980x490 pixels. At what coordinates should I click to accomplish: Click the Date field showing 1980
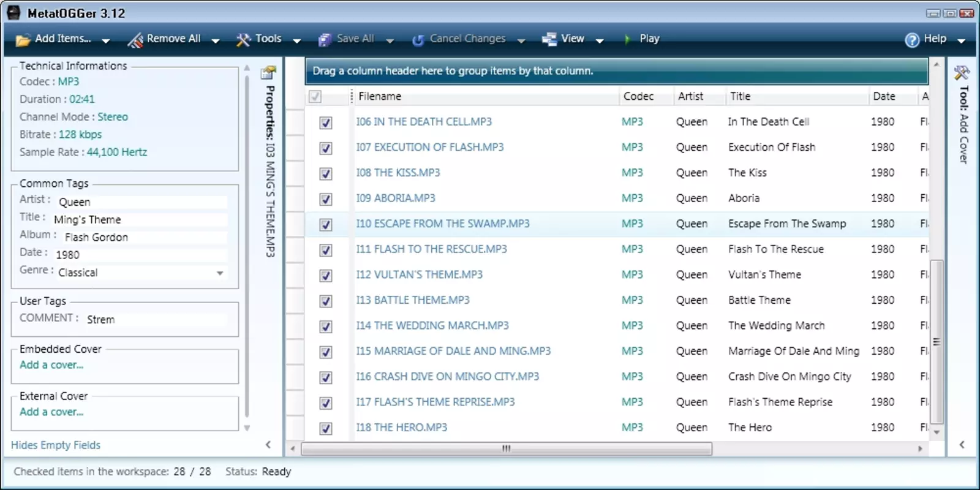tap(141, 255)
